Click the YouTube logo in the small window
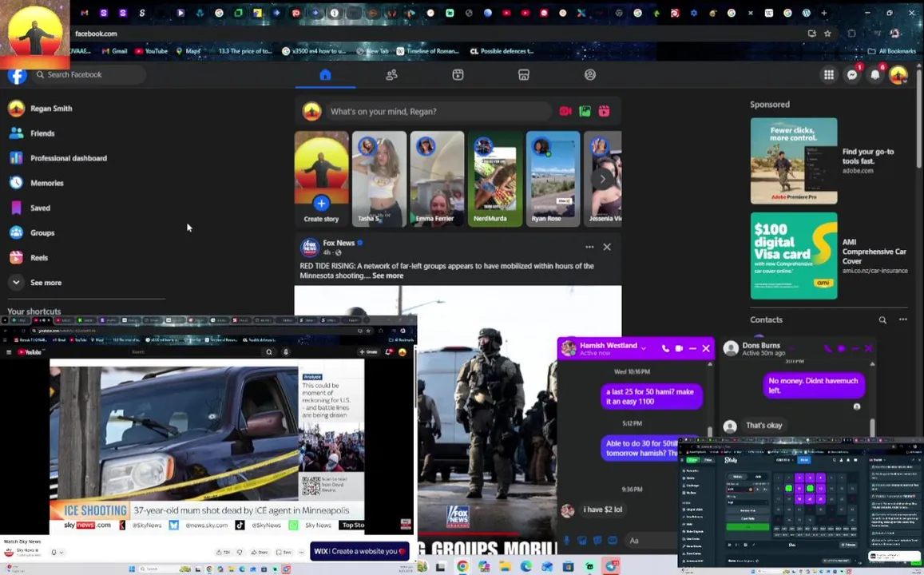The height and width of the screenshot is (575, 924). point(30,352)
